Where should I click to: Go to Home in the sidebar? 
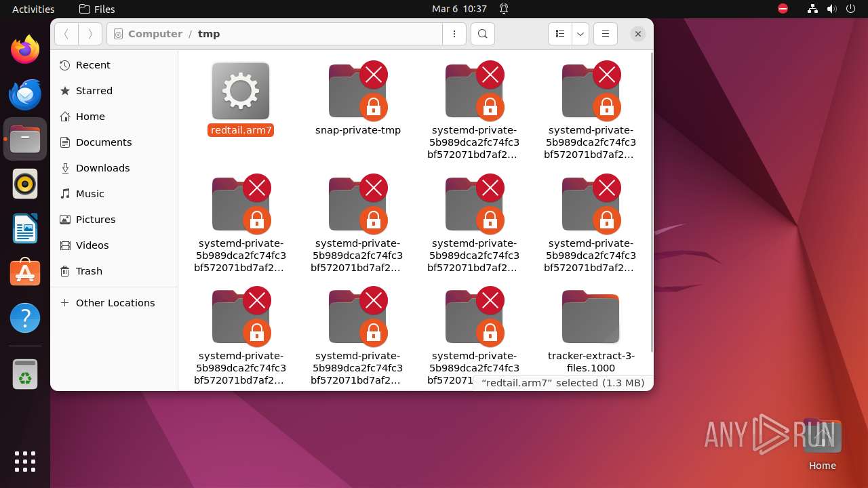114,117
